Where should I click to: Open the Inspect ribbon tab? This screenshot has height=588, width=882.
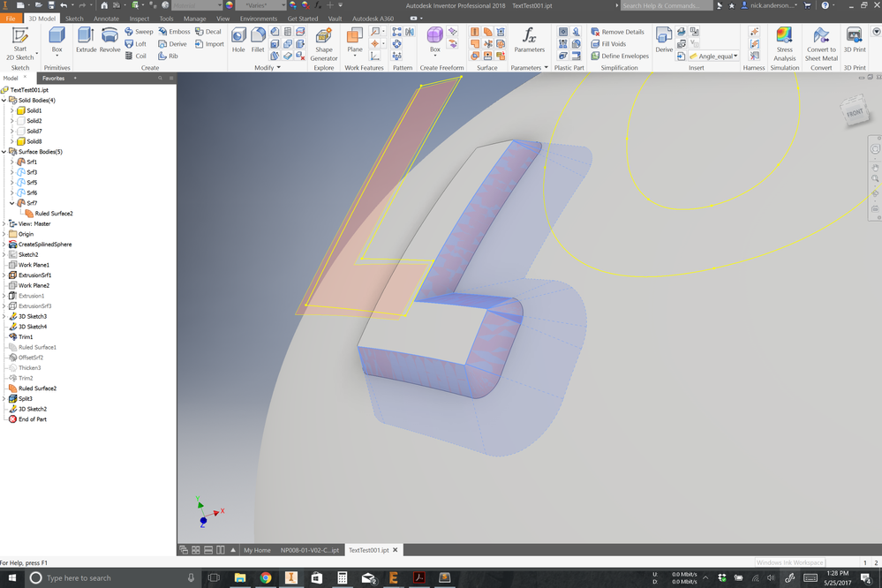pyautogui.click(x=139, y=19)
